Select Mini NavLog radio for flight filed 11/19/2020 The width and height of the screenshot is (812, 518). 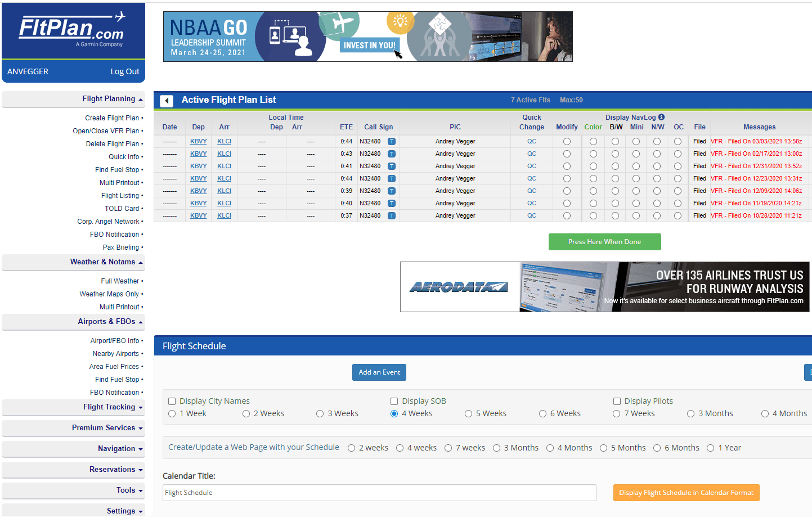(x=636, y=204)
